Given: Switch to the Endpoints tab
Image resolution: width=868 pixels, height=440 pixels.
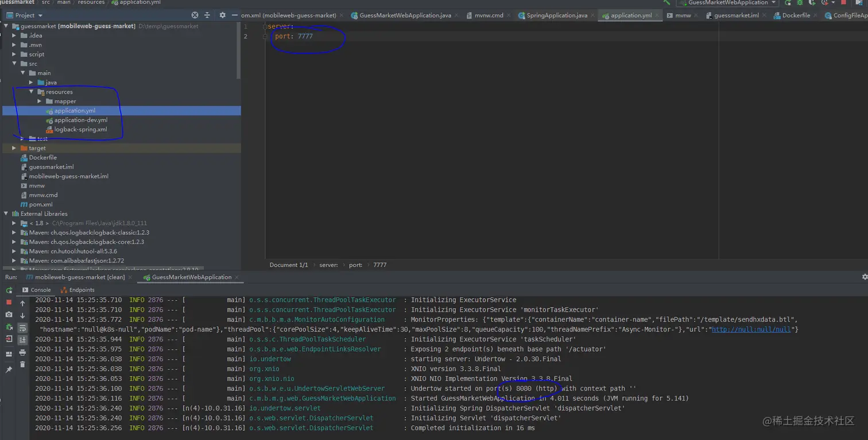Looking at the screenshot, I should (77, 290).
